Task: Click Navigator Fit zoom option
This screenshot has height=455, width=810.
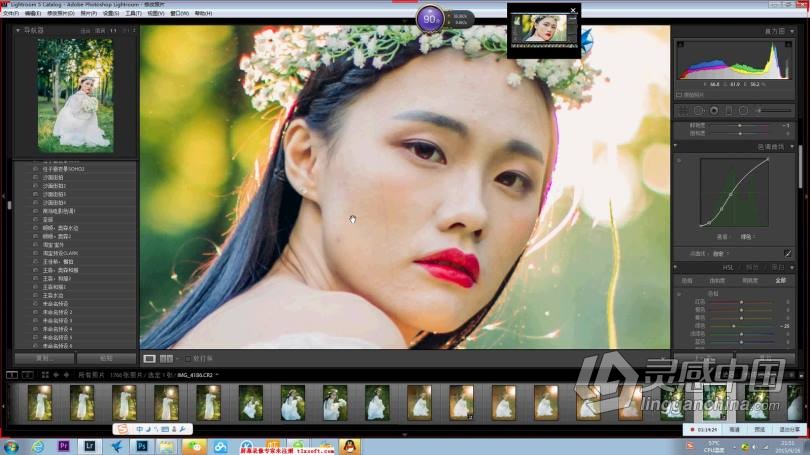Action: [x=85, y=31]
